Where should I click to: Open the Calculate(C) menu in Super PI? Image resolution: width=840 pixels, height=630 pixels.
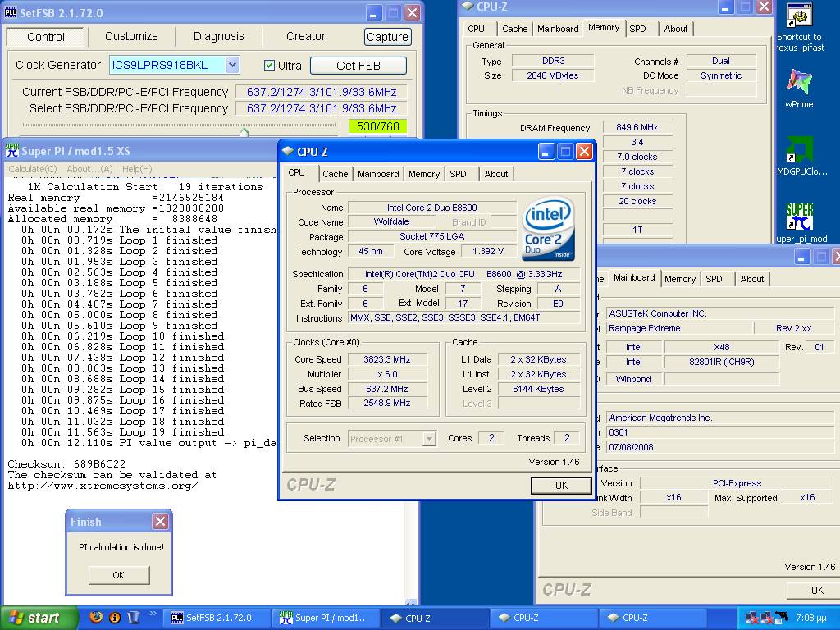[x=33, y=169]
